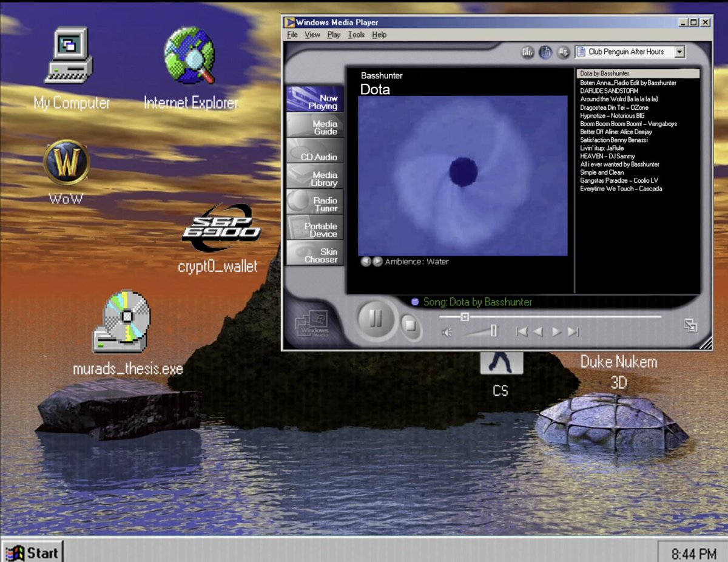The width and height of the screenshot is (728, 562).
Task: Skip to the next track
Action: tap(573, 331)
